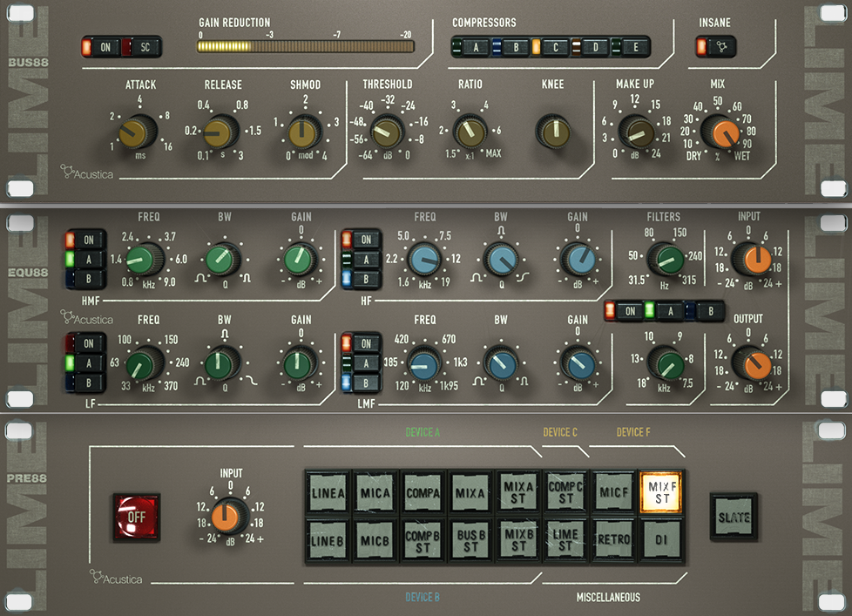Select the COMP A preamp
The height and width of the screenshot is (616, 852).
423,492
